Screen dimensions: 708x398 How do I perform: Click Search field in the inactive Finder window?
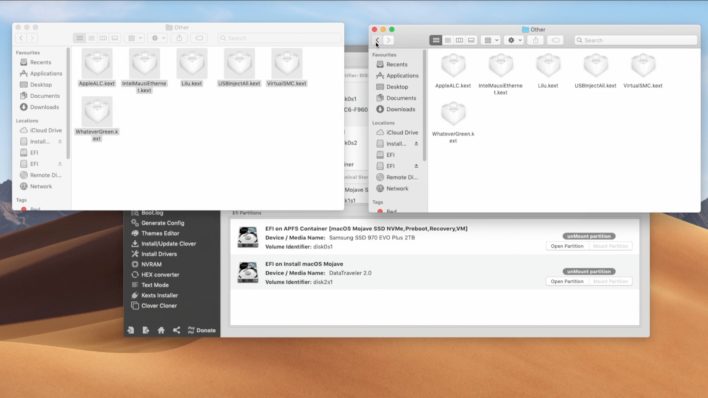(x=279, y=38)
